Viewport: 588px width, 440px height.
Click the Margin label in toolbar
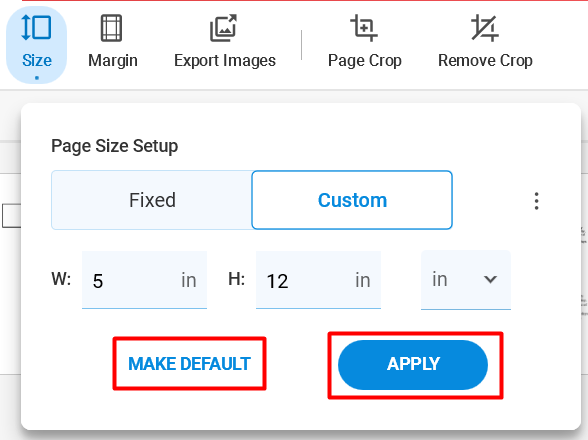pyautogui.click(x=113, y=60)
